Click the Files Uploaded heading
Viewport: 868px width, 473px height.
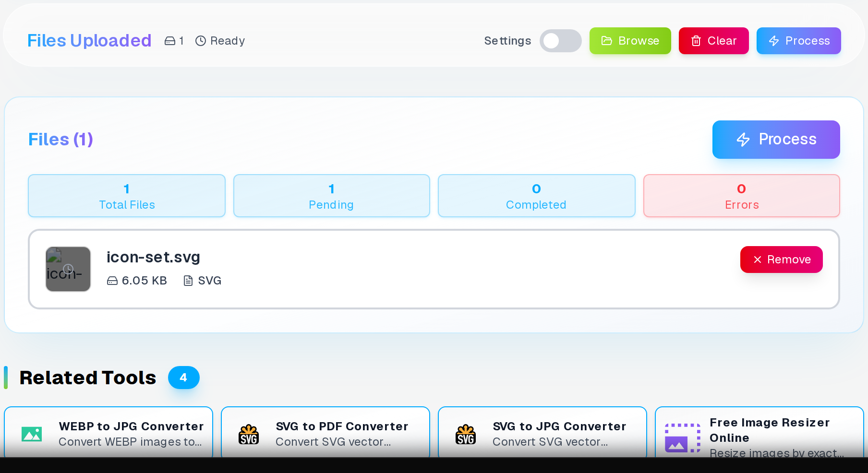click(x=89, y=41)
